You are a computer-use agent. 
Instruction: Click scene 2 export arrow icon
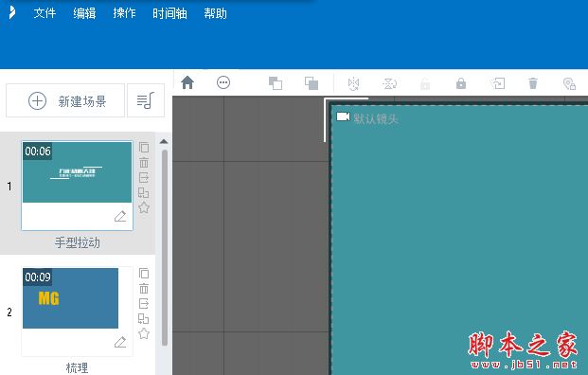(144, 303)
